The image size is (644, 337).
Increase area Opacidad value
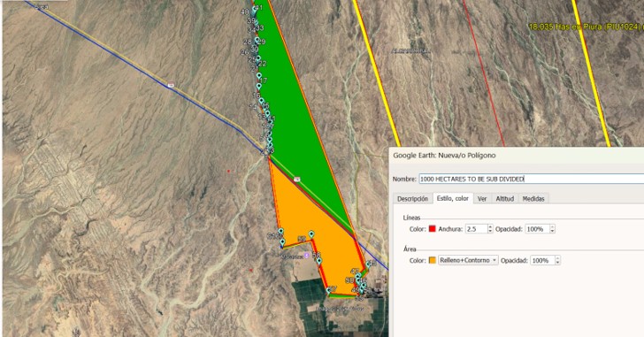point(557,257)
